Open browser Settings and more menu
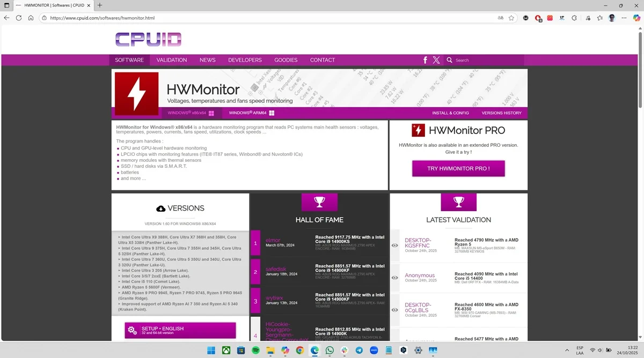Screen dimensions: 644x358 (624, 18)
